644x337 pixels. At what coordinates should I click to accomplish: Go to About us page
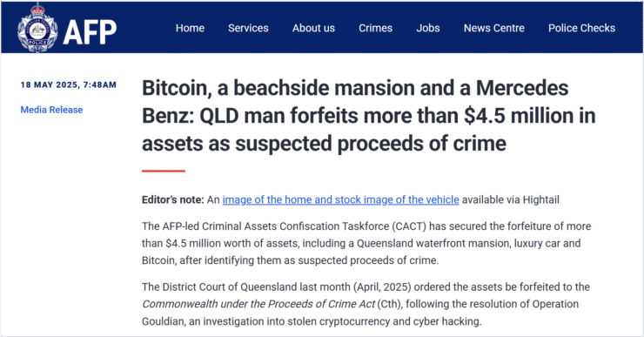[x=313, y=28]
